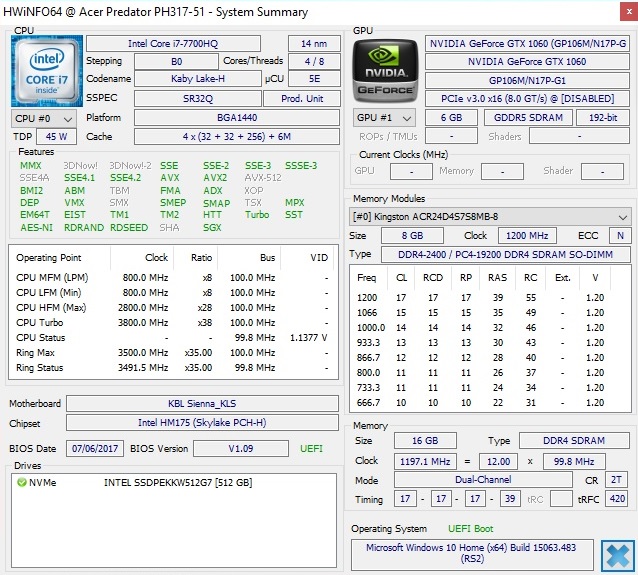Open the CPU #0 selector dropdown
The width and height of the screenshot is (638, 575).
click(44, 119)
